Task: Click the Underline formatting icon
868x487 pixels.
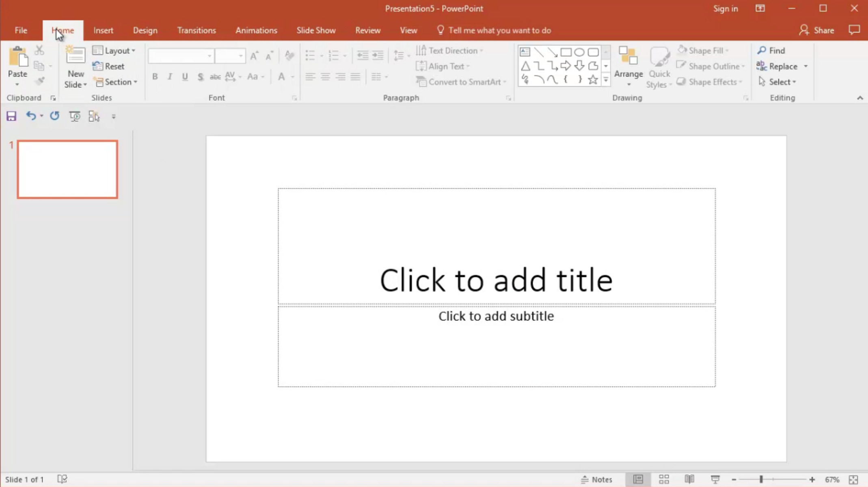Action: [x=185, y=76]
